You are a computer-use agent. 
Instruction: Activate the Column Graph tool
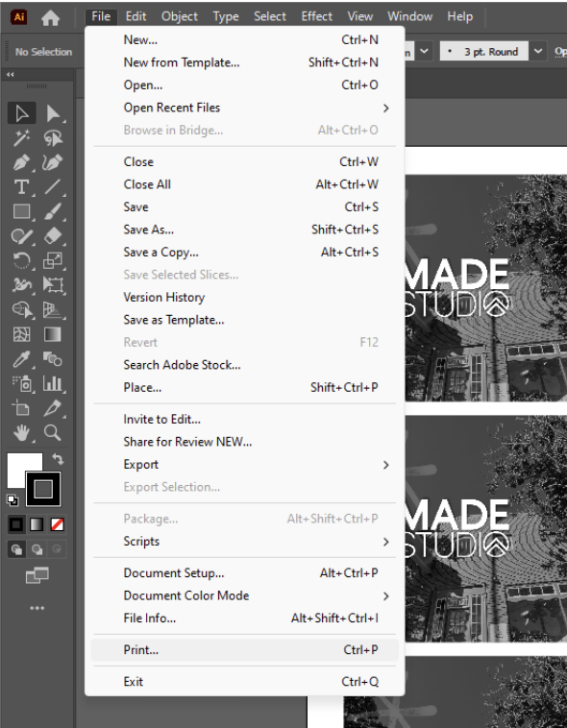[53, 383]
